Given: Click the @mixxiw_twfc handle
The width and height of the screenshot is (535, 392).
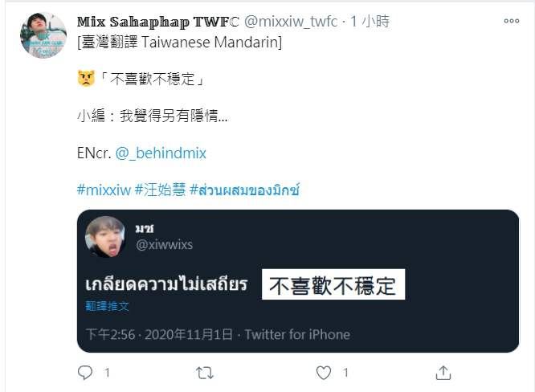Looking at the screenshot, I should coord(291,22).
